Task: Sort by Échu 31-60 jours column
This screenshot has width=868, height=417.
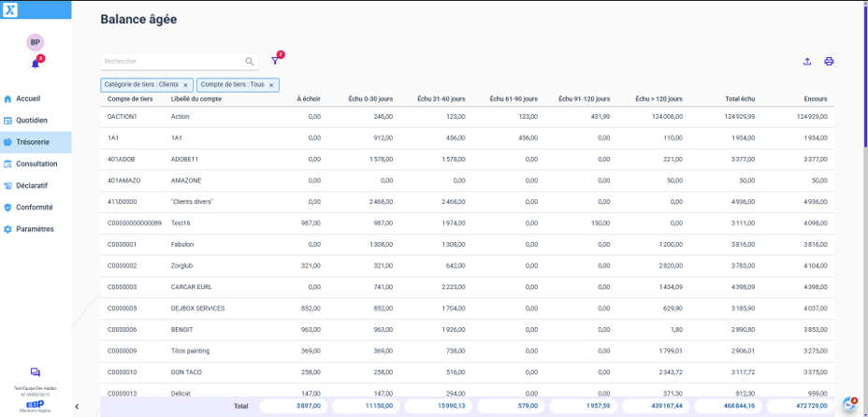Action: coord(441,99)
